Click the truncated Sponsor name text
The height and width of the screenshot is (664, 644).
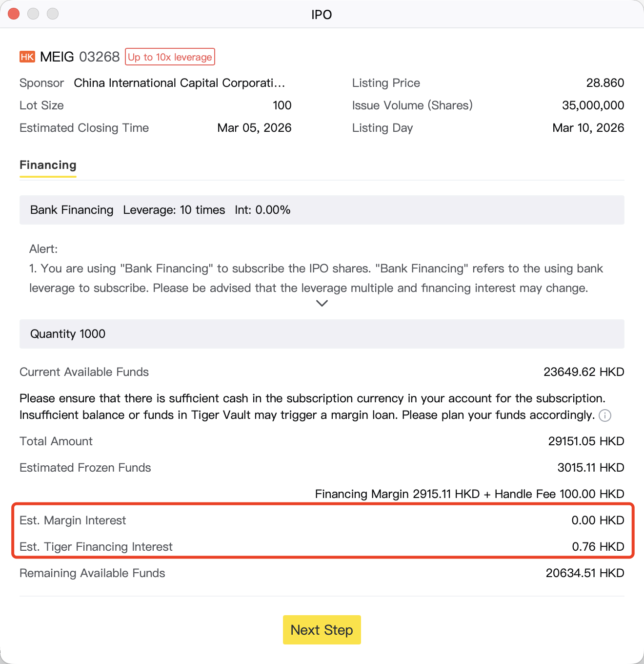(x=179, y=83)
